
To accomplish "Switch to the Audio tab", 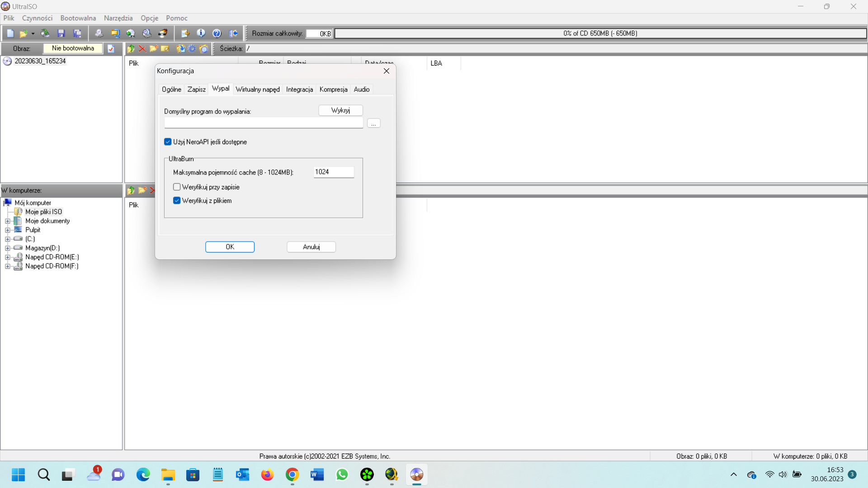I will [362, 89].
